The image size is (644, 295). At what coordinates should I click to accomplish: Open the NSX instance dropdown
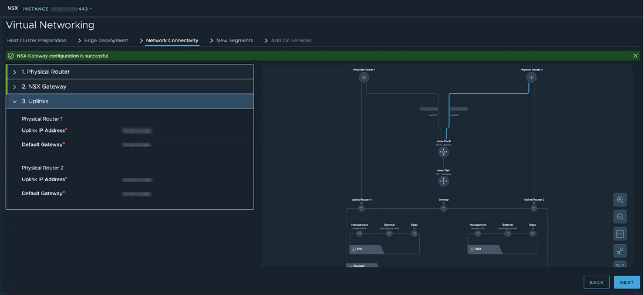coord(57,9)
